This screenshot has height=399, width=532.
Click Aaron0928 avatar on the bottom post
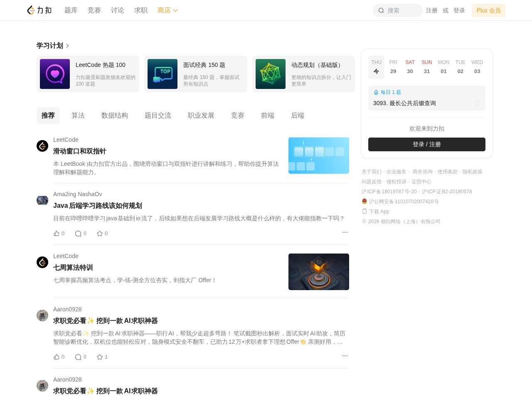(x=42, y=386)
